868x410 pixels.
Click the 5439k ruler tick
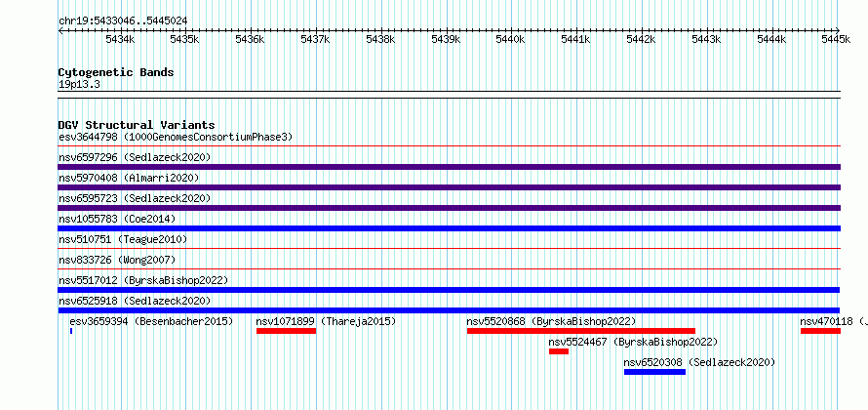point(446,39)
